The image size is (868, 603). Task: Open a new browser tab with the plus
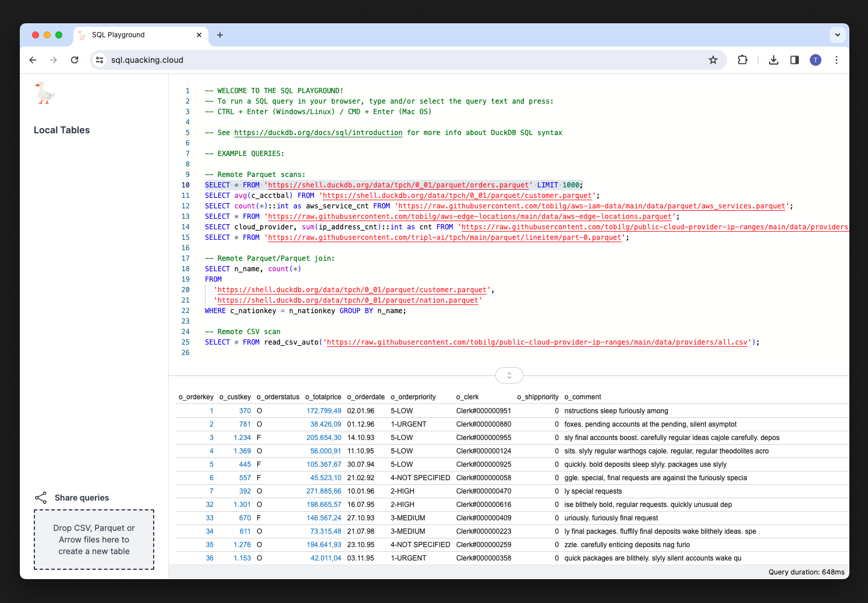[x=220, y=35]
